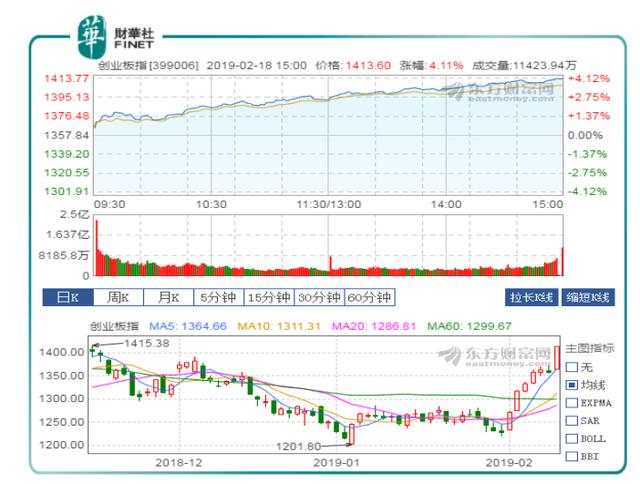The height and width of the screenshot is (484, 640).
Task: Check the 无 indicator option
Action: pos(572,367)
